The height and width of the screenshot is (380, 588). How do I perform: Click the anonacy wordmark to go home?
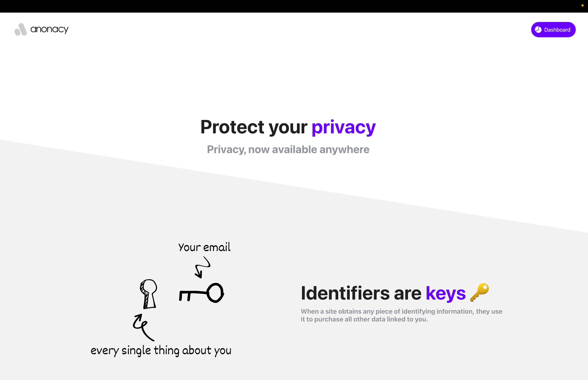pyautogui.click(x=49, y=29)
